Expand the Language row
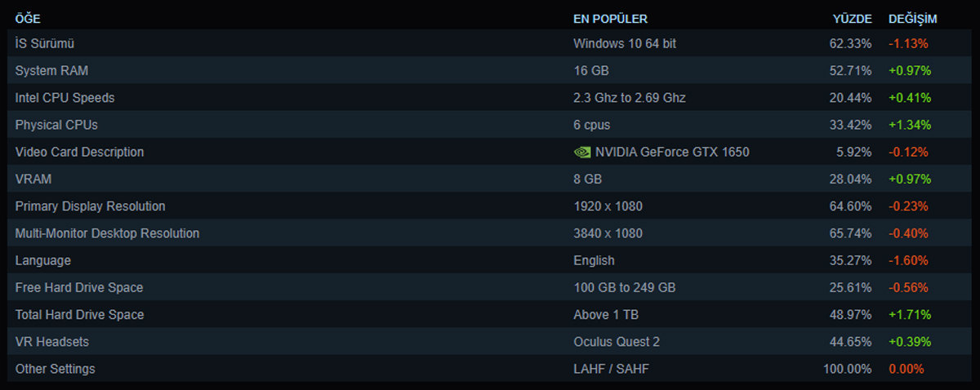The width and height of the screenshot is (980, 390). [x=490, y=260]
